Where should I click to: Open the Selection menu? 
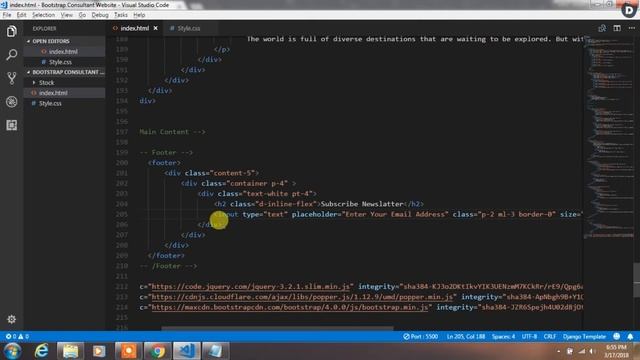pos(43,15)
